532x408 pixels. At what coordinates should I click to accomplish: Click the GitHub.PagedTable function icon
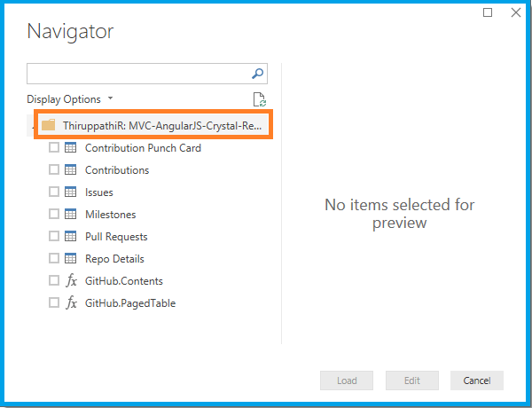(x=71, y=303)
